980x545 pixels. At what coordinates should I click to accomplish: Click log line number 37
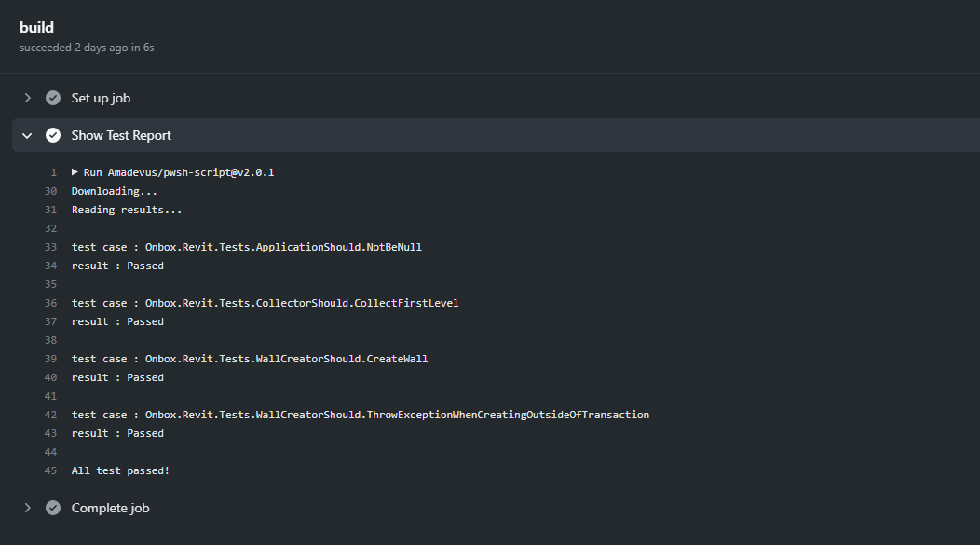click(50, 321)
